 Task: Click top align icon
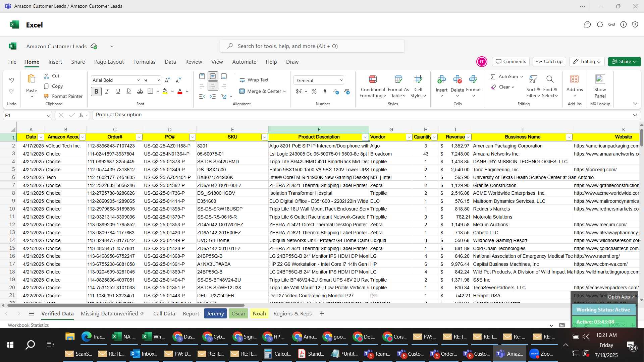pos(202,76)
